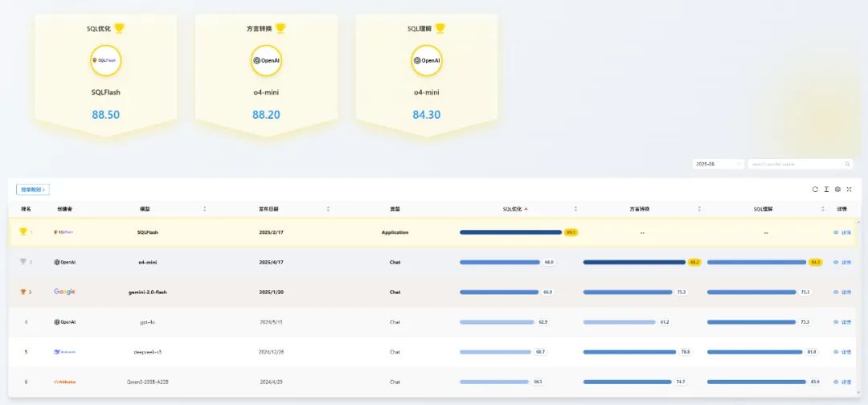Click the 88.50 score in SQL优化 card
868x405 pixels.
click(x=106, y=115)
